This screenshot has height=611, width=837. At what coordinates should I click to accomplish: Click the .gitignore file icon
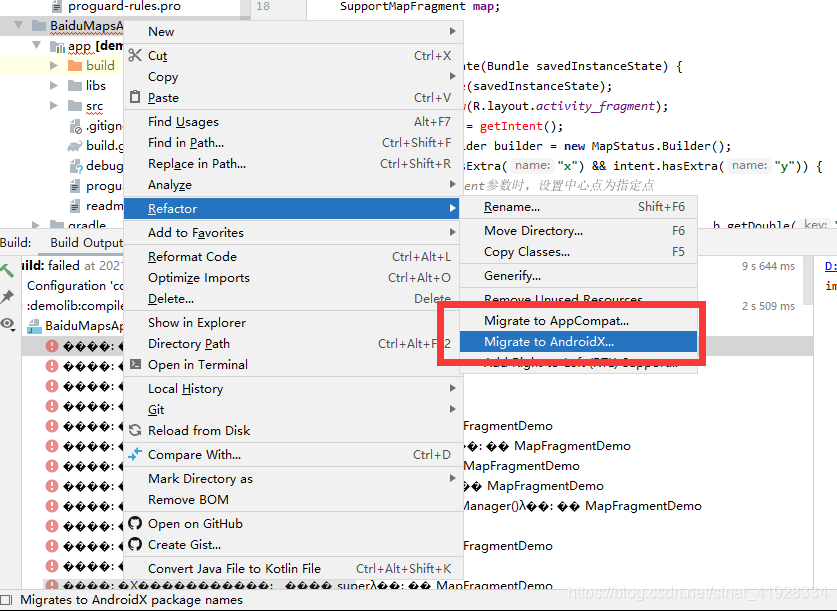click(75, 126)
